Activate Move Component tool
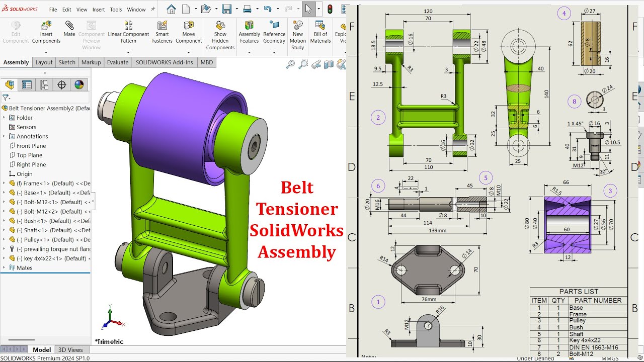This screenshot has height=362, width=644. pyautogui.click(x=189, y=32)
